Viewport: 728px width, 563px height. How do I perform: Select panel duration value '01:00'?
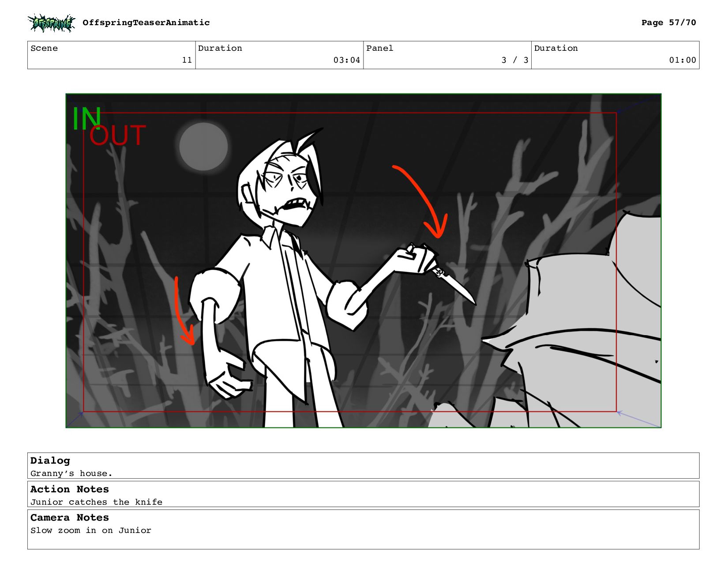pyautogui.click(x=683, y=60)
